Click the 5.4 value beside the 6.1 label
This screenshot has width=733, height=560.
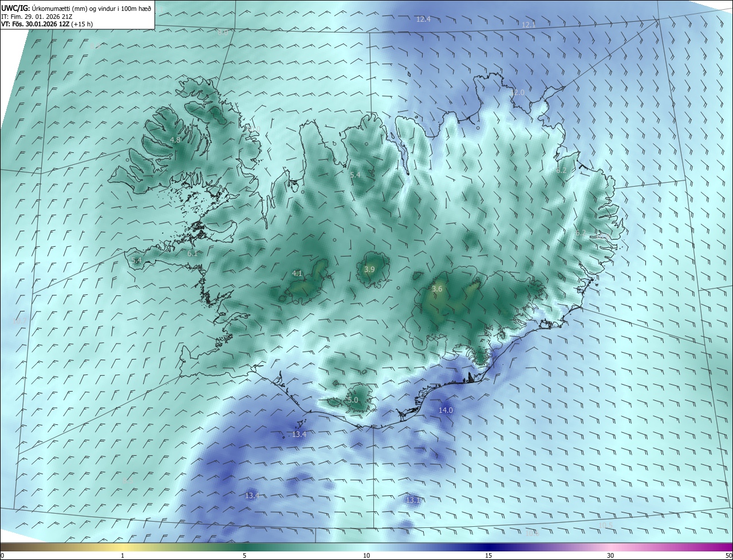pos(136,261)
